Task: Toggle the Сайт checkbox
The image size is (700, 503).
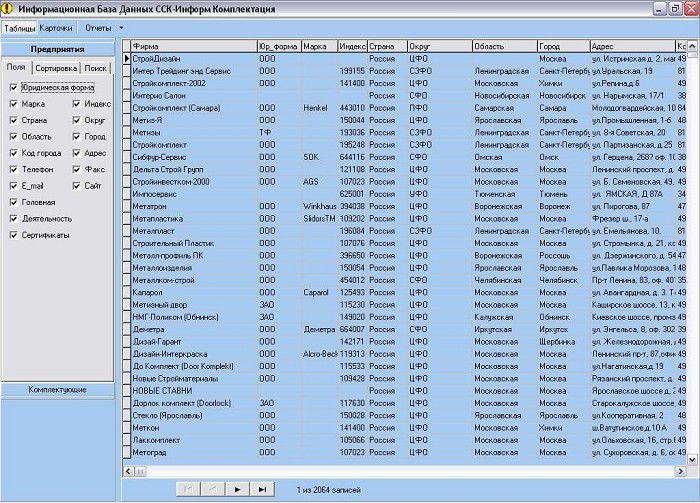Action: [77, 186]
